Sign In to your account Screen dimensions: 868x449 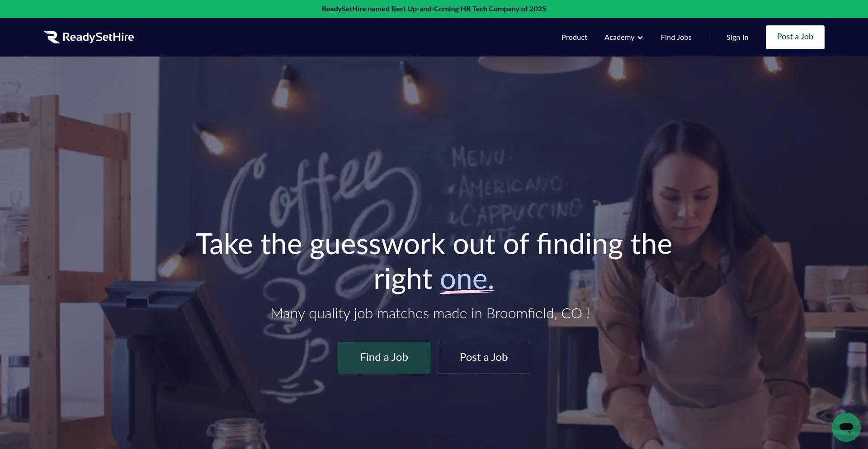coord(737,37)
